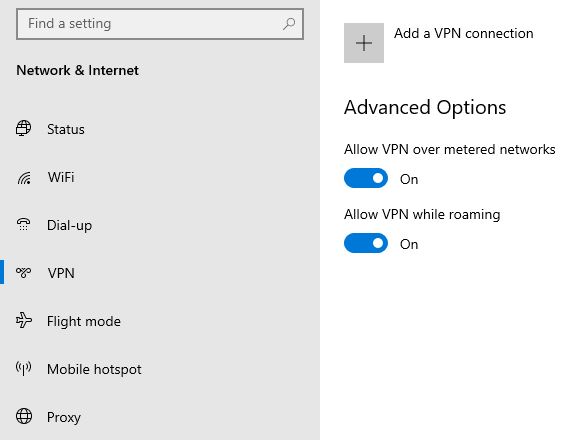Click the Mobile hotspot antenna icon

(x=24, y=368)
